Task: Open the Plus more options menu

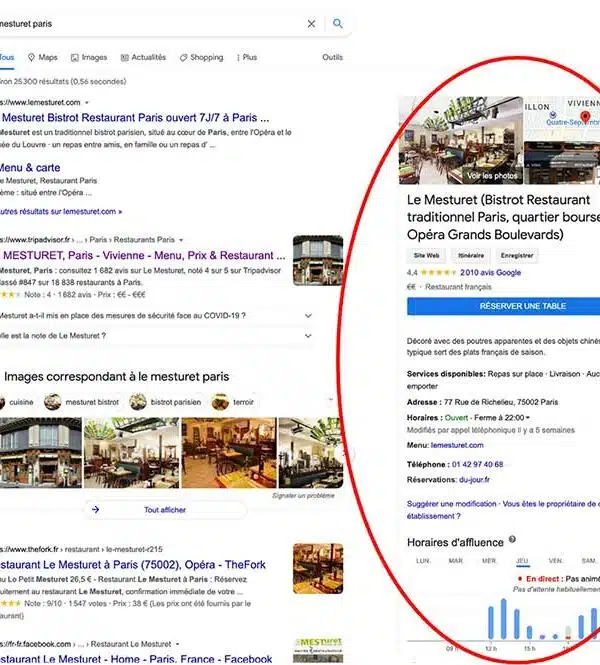Action: pyautogui.click(x=247, y=58)
